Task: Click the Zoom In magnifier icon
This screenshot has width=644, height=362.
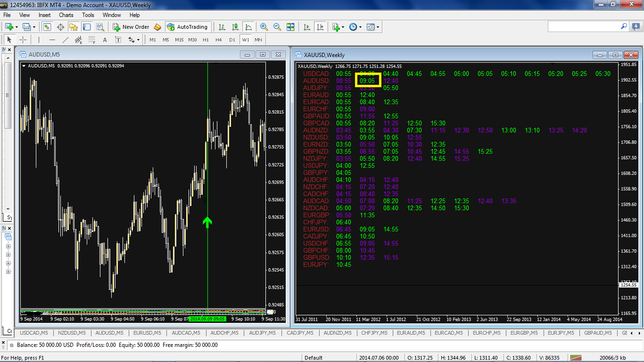Action: pos(264,27)
